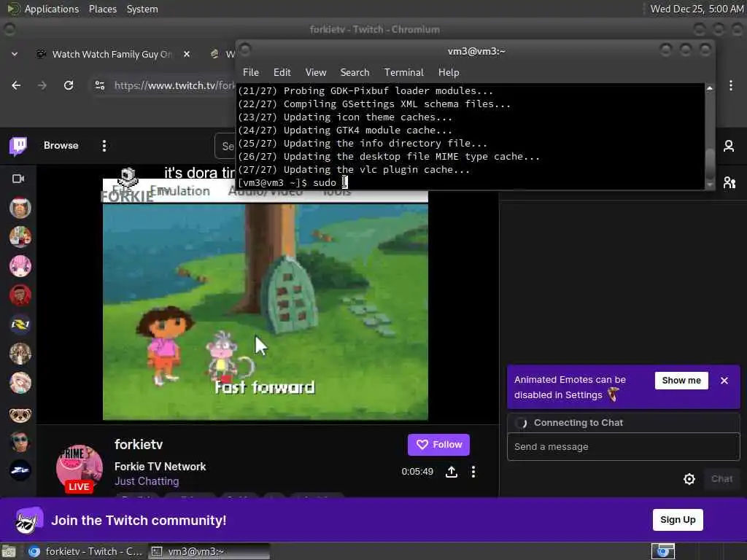Click terminal scrollbar down arrow
The width and height of the screenshot is (747, 560).
click(x=709, y=184)
